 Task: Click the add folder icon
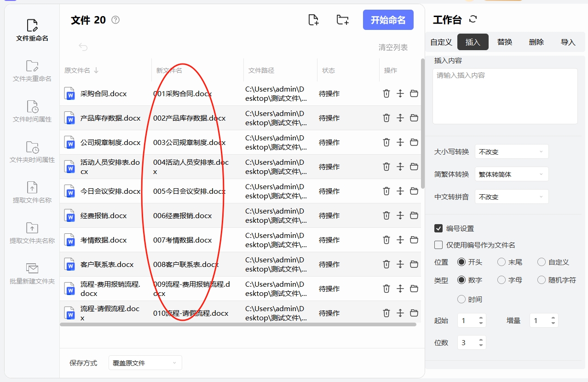tap(342, 20)
